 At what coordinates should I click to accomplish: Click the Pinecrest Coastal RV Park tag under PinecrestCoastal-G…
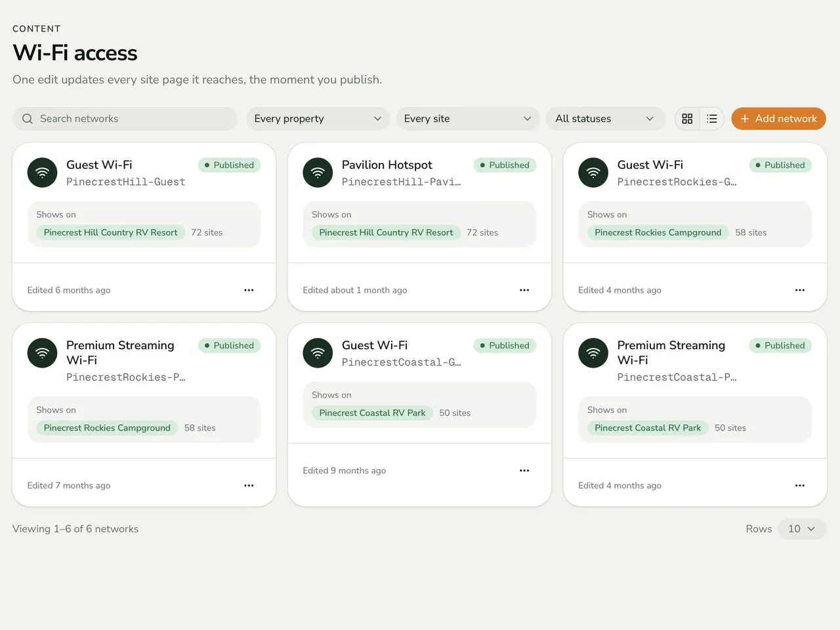pyautogui.click(x=372, y=413)
